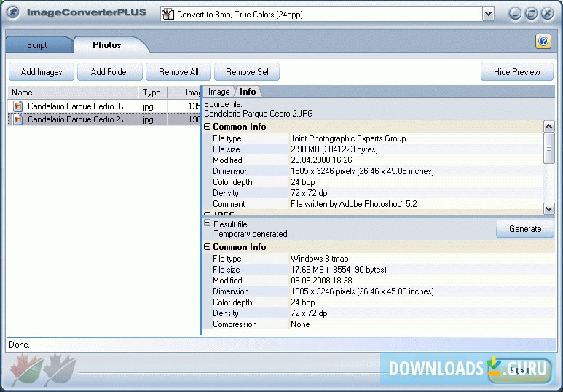The width and height of the screenshot is (563, 392).
Task: Click the Add Images button
Action: (42, 72)
